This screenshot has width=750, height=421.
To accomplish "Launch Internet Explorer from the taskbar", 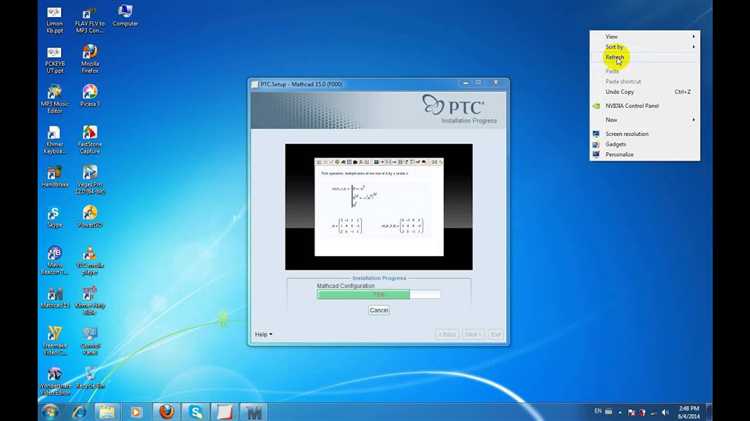I will 78,411.
